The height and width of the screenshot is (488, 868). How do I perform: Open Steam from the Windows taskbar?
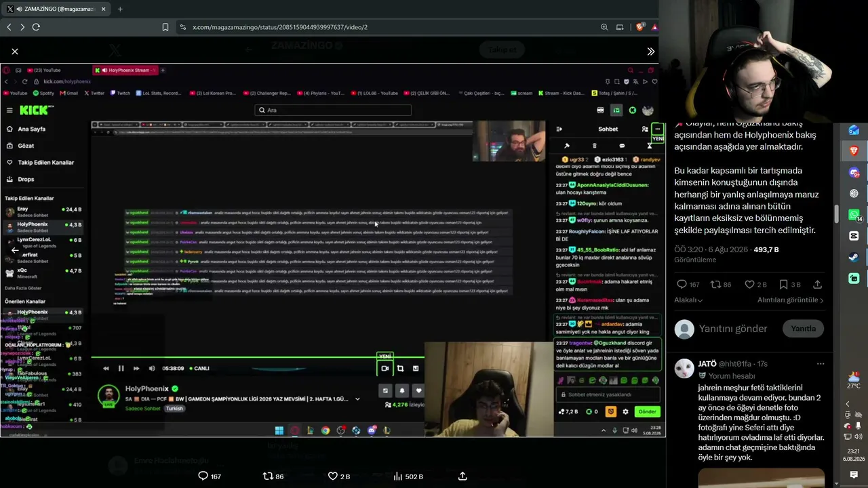[854, 258]
